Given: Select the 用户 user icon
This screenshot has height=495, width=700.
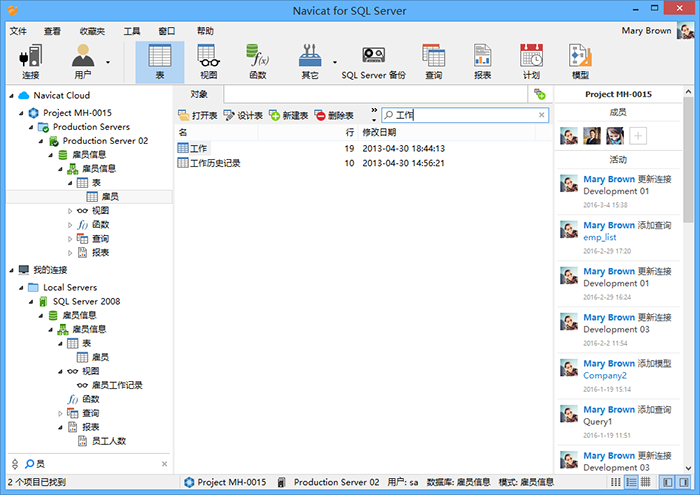Looking at the screenshot, I should point(83,62).
